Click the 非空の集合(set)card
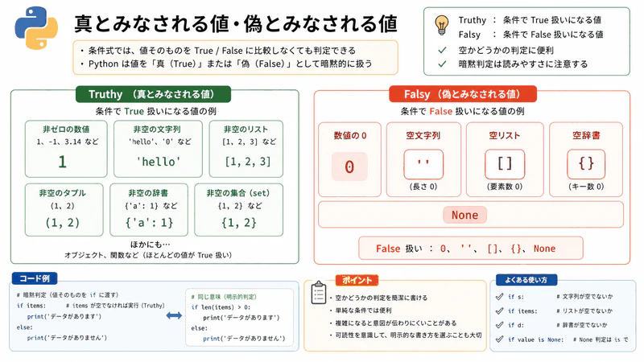This screenshot has height=362, width=644. [x=238, y=210]
